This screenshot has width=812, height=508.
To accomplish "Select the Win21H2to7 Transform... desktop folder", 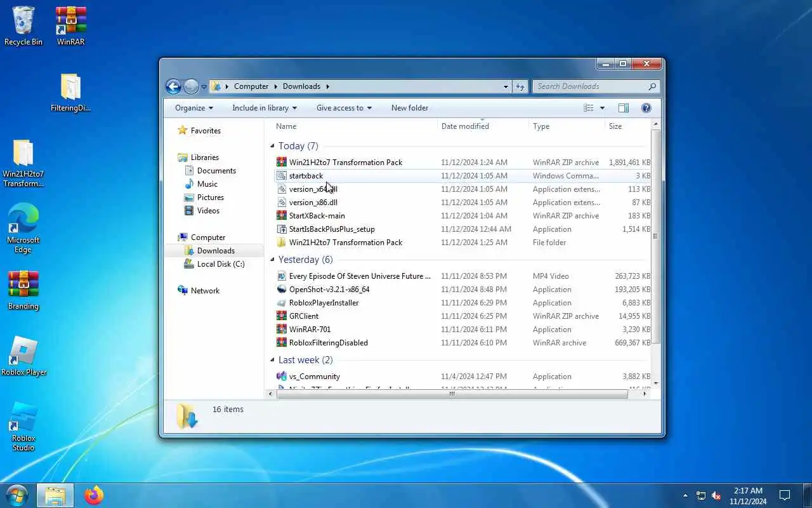I will pos(23,163).
